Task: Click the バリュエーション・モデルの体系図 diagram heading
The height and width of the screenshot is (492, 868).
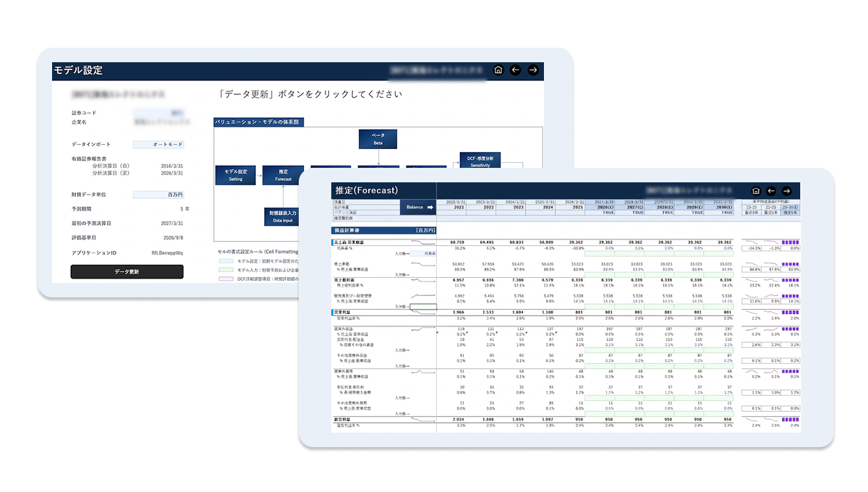Action: click(258, 122)
